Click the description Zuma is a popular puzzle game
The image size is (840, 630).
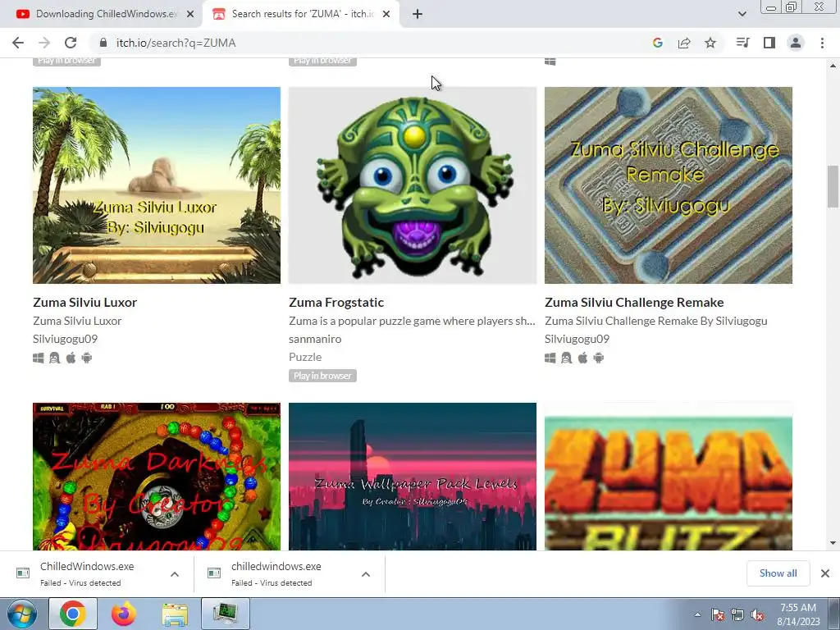412,321
